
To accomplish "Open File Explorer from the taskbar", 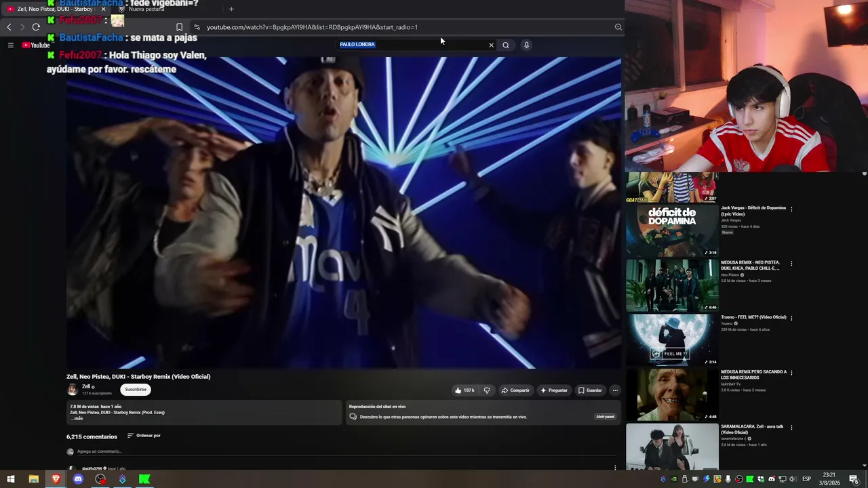I will pyautogui.click(x=33, y=479).
